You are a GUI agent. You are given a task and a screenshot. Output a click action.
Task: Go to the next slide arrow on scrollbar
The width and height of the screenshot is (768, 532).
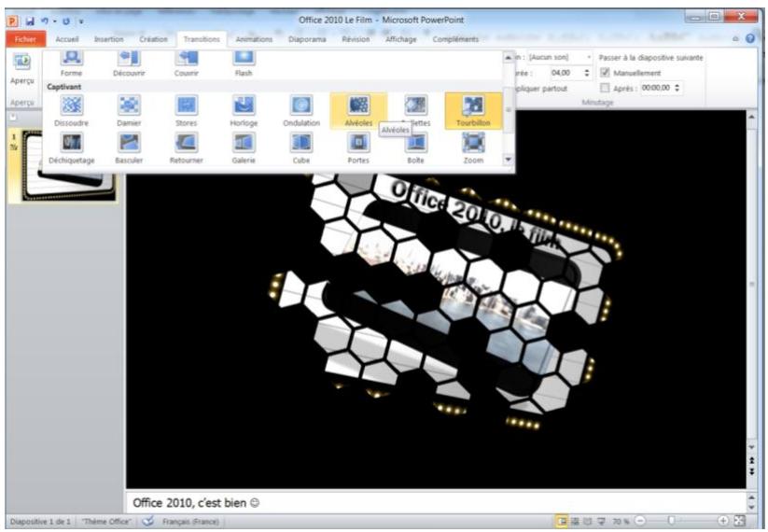point(752,471)
